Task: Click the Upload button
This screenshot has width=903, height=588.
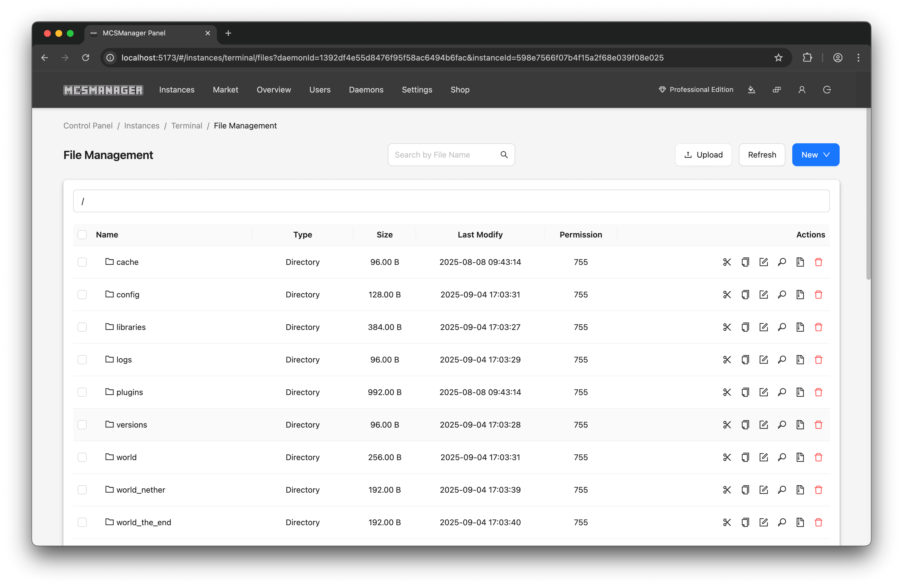Action: [703, 155]
